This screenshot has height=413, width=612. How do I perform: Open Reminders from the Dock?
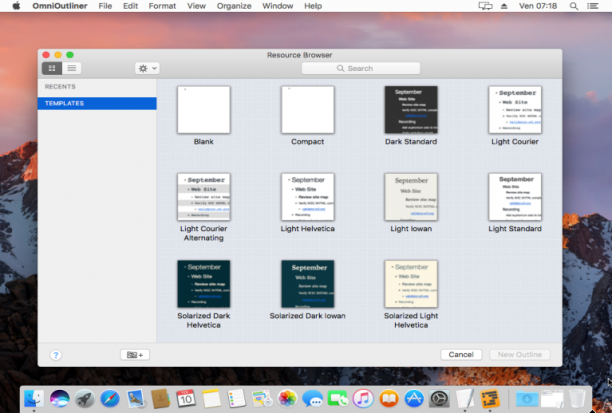click(237, 399)
